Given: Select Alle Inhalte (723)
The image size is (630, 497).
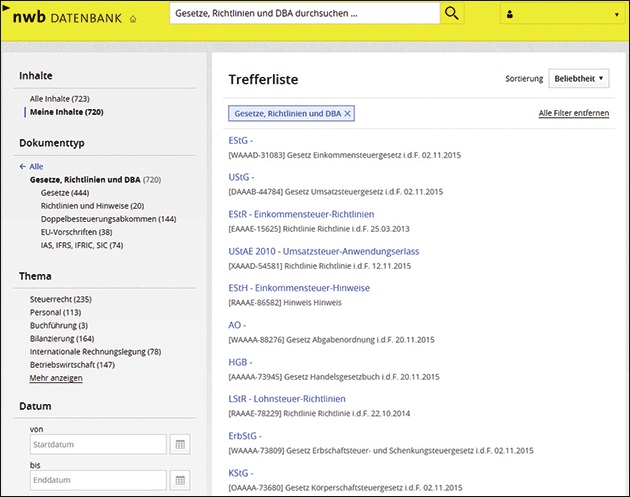Looking at the screenshot, I should [x=60, y=99].
